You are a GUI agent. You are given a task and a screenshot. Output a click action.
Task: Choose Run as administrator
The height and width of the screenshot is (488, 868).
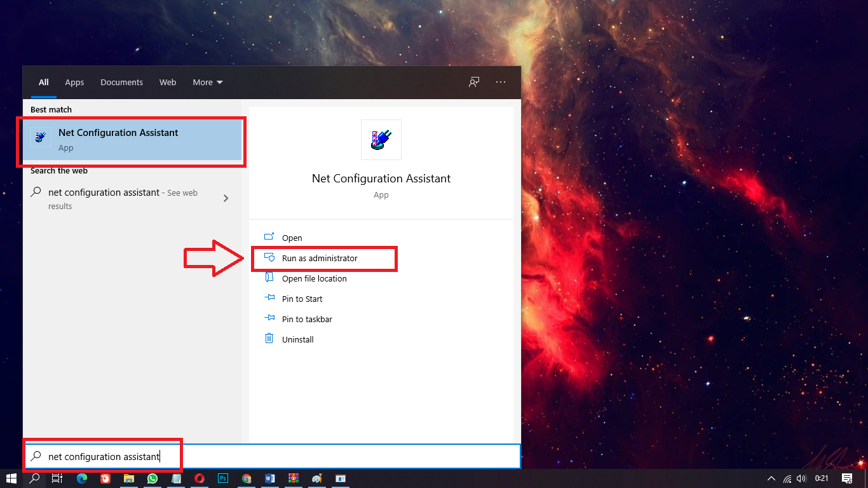[381, 258]
